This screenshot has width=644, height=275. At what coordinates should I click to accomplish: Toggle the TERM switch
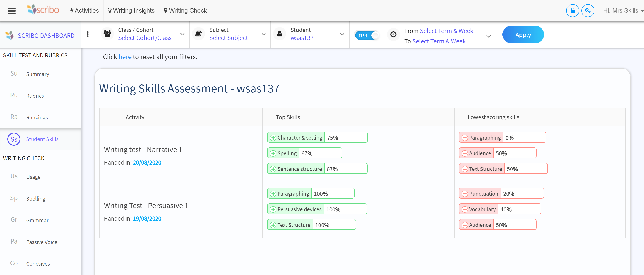click(367, 35)
